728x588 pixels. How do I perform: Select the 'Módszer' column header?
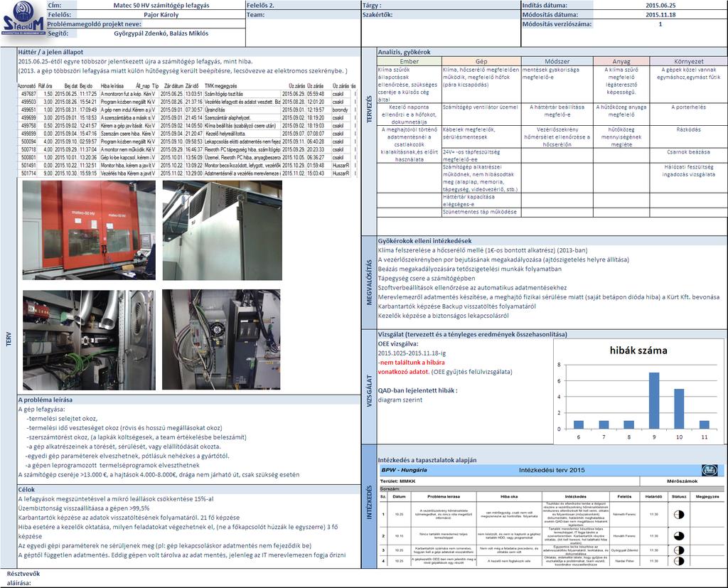[557, 61]
